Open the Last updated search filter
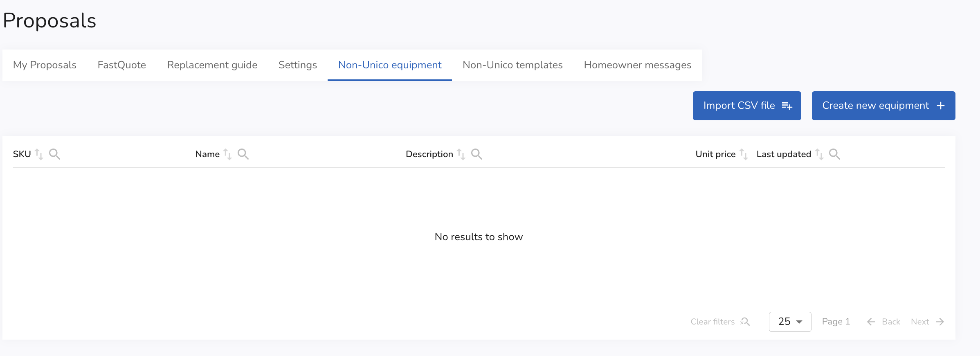 pyautogui.click(x=834, y=154)
